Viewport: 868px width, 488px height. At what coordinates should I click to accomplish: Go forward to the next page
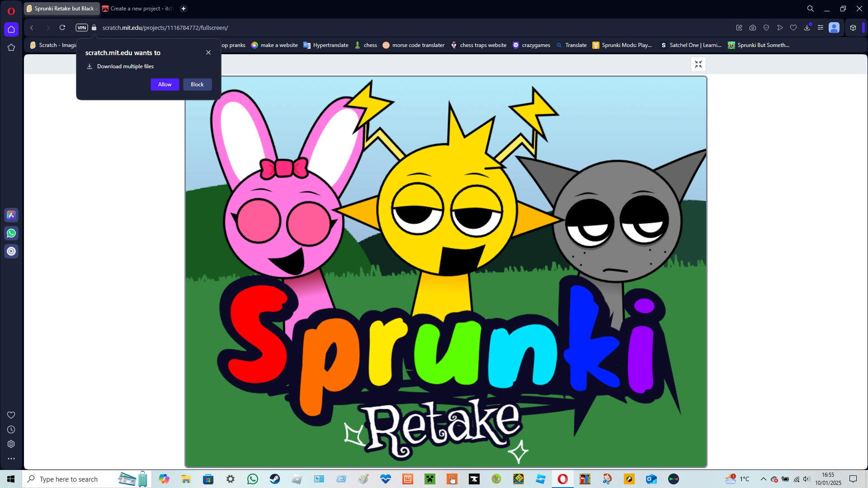47,28
